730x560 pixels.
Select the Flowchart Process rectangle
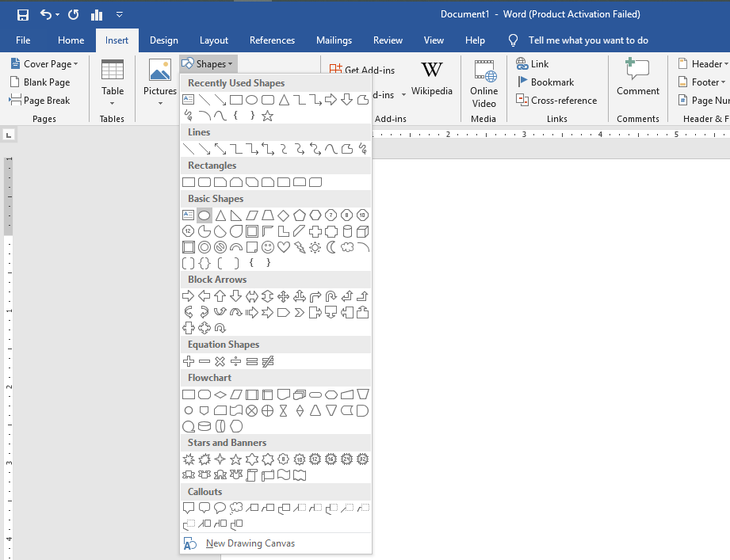tap(188, 395)
